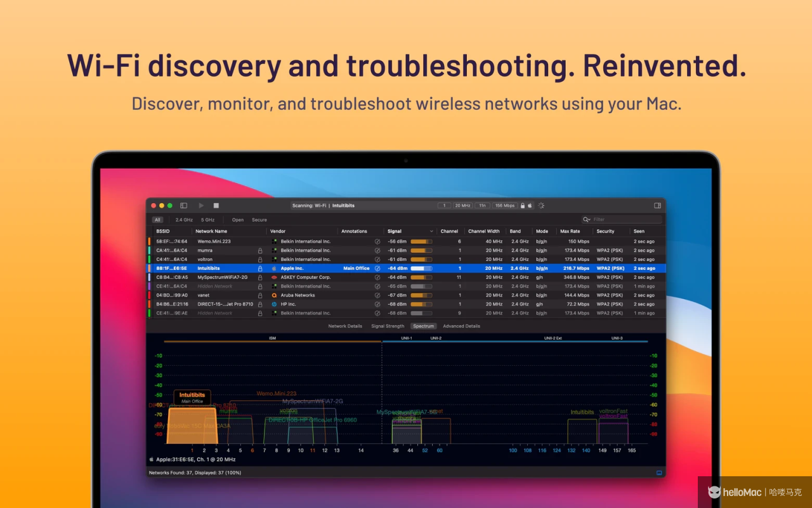Image resolution: width=812 pixels, height=508 pixels.
Task: Click the Aruba Networks vendor logo
Action: (274, 295)
